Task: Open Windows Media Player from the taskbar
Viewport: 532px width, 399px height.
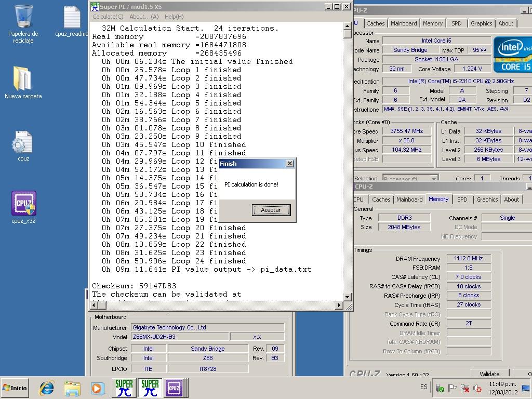Action: point(97,388)
